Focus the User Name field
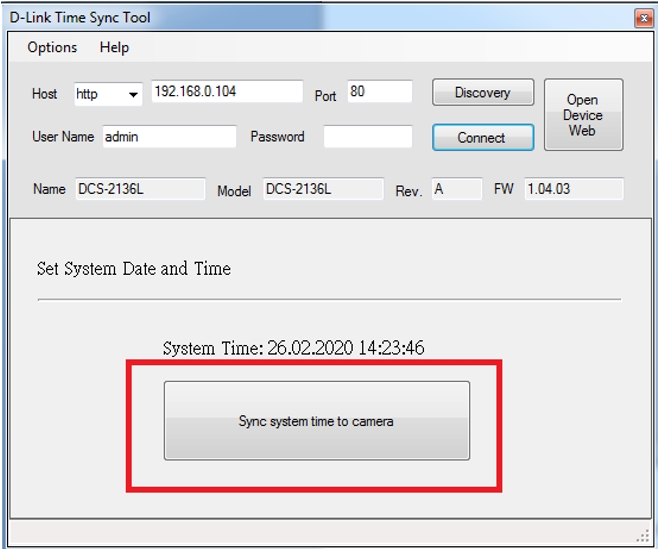Screen dimensions: 658x549 click(169, 137)
